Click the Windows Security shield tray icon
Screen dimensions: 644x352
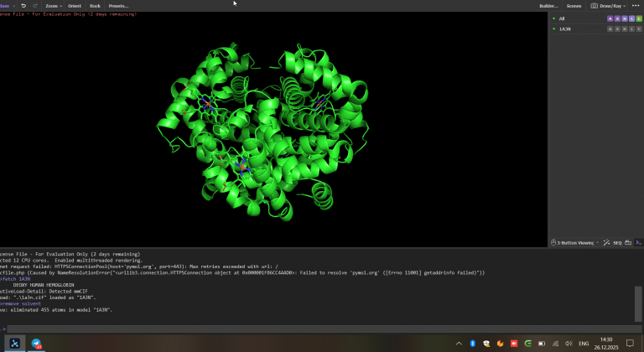[x=486, y=344]
